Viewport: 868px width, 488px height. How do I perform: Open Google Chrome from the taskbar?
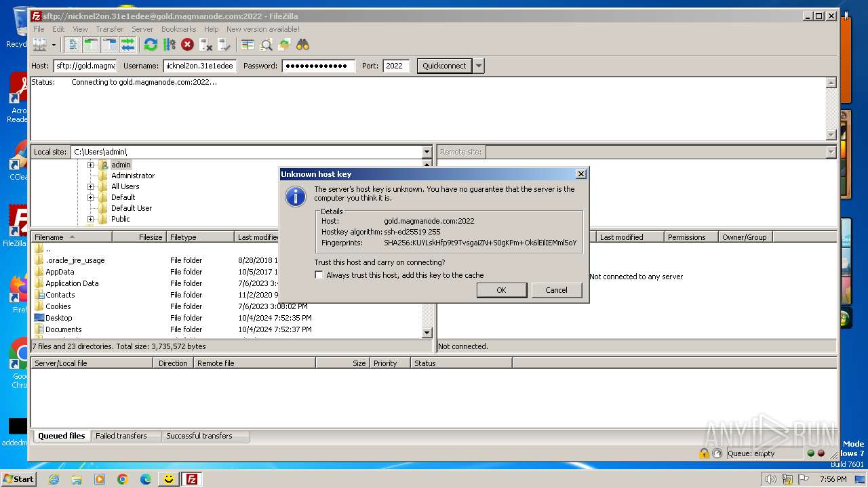(123, 479)
